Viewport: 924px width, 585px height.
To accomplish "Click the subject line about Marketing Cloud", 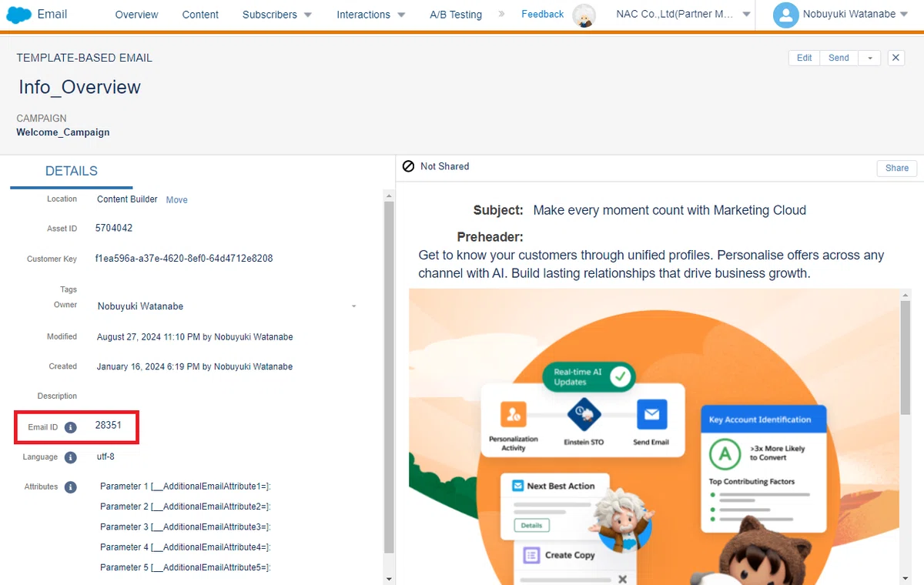I will (x=669, y=210).
